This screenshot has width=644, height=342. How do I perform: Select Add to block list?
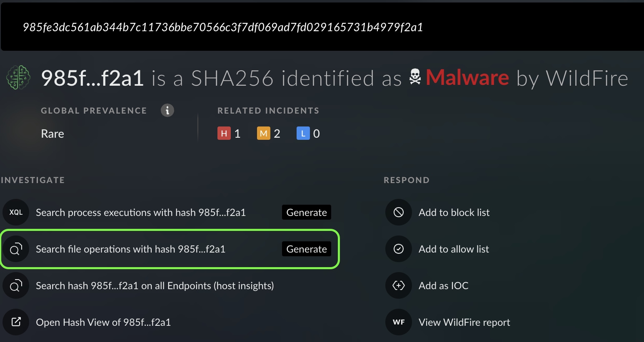454,212
